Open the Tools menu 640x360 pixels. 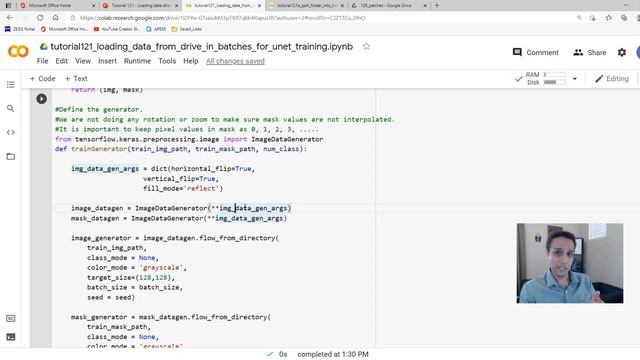[x=167, y=61]
